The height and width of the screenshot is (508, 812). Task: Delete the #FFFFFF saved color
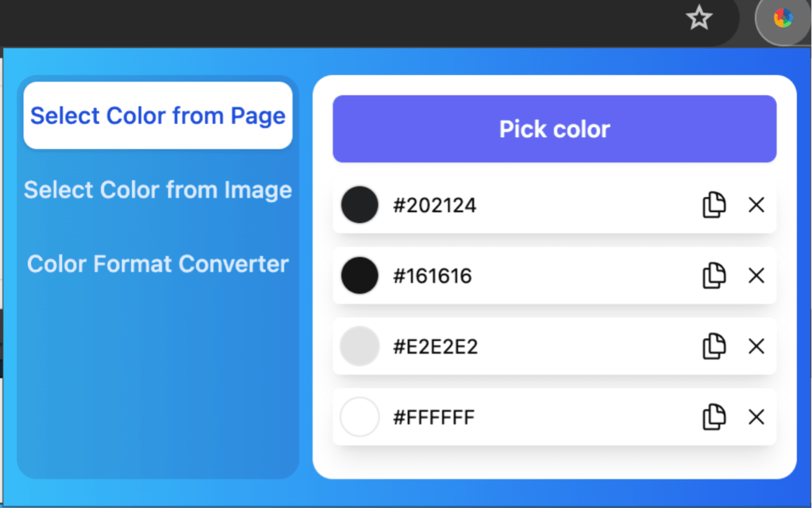756,417
